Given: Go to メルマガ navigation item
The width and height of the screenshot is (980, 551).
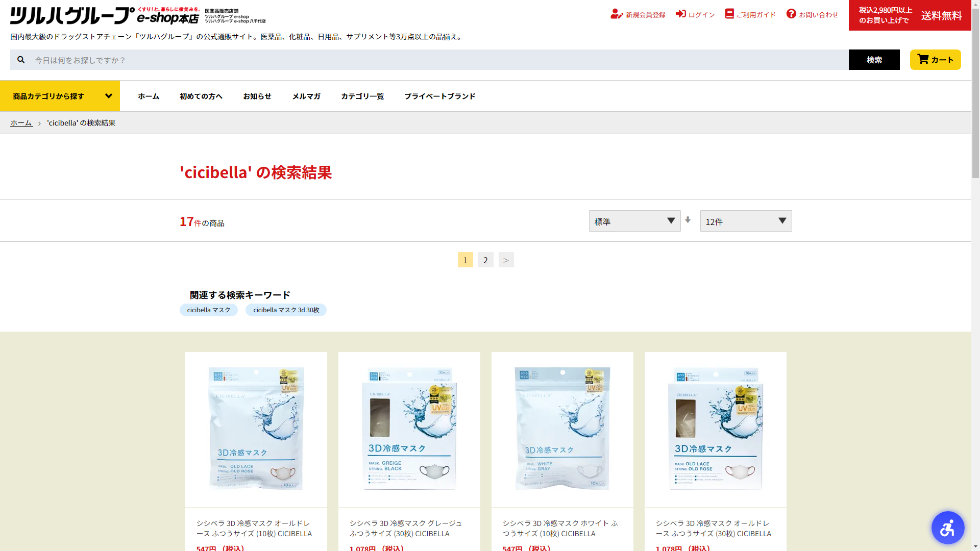Looking at the screenshot, I should click(x=306, y=96).
